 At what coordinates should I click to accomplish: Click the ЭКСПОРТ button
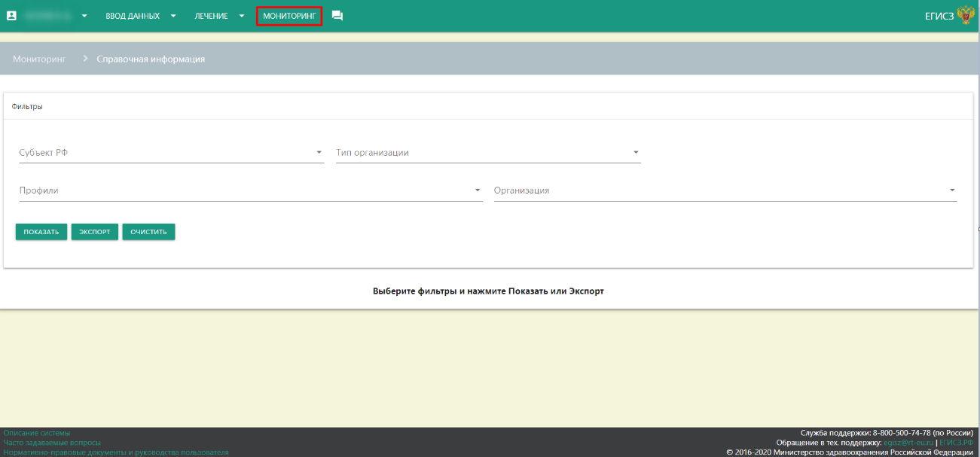point(95,232)
